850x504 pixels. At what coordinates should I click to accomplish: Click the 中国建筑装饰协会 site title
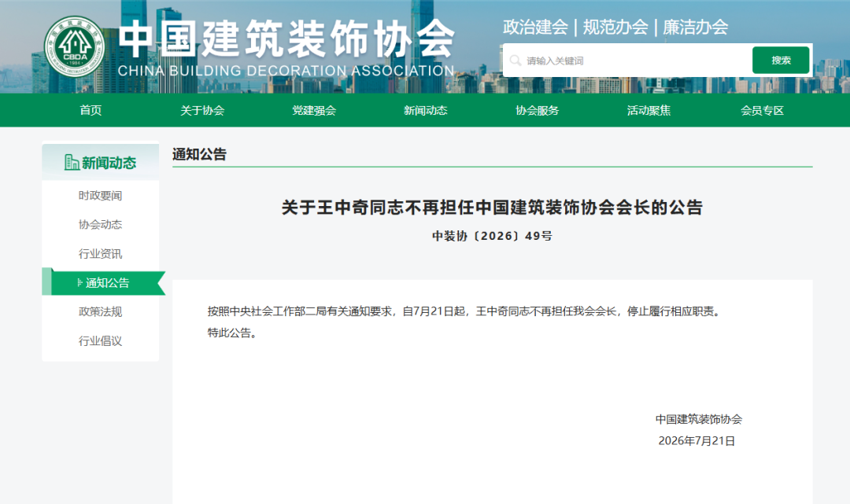click(286, 39)
